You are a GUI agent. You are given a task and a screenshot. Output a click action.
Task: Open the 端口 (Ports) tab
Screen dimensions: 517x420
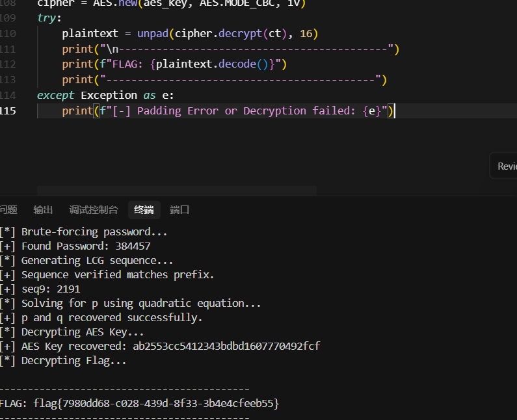pyautogui.click(x=179, y=210)
